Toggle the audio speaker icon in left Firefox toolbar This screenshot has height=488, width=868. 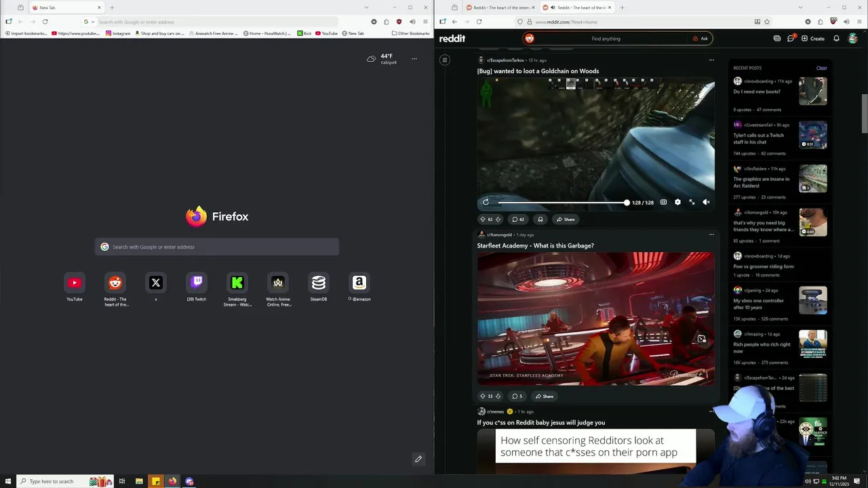pyautogui.click(x=412, y=22)
